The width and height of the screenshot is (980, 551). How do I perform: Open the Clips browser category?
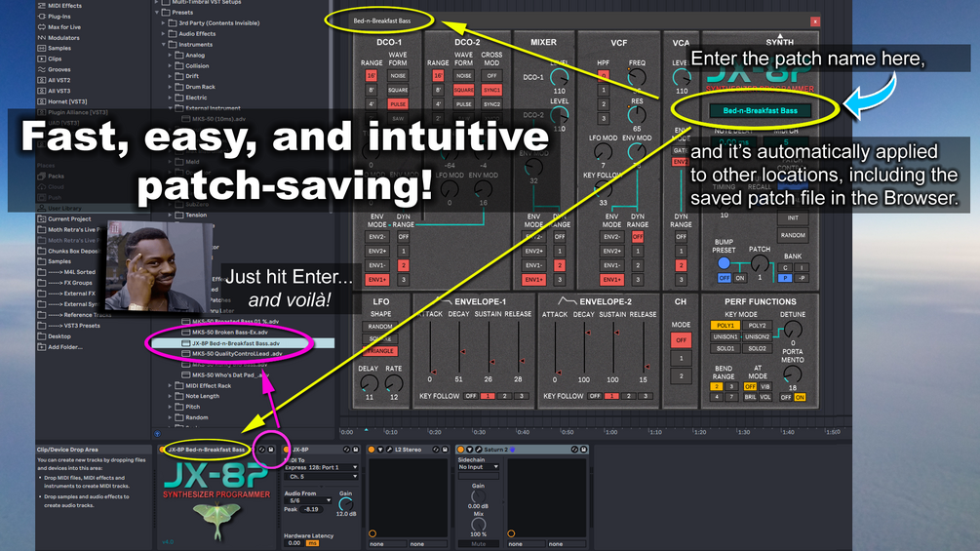[x=50, y=59]
